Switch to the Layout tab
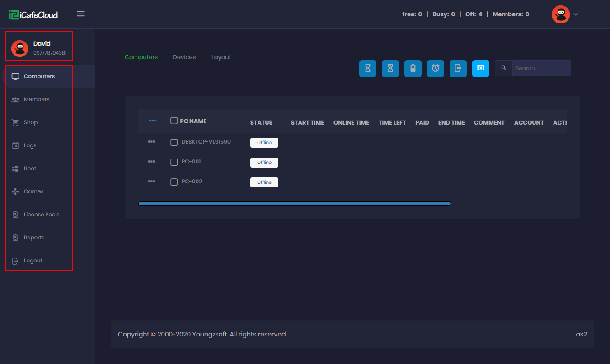The image size is (610, 364). [221, 57]
